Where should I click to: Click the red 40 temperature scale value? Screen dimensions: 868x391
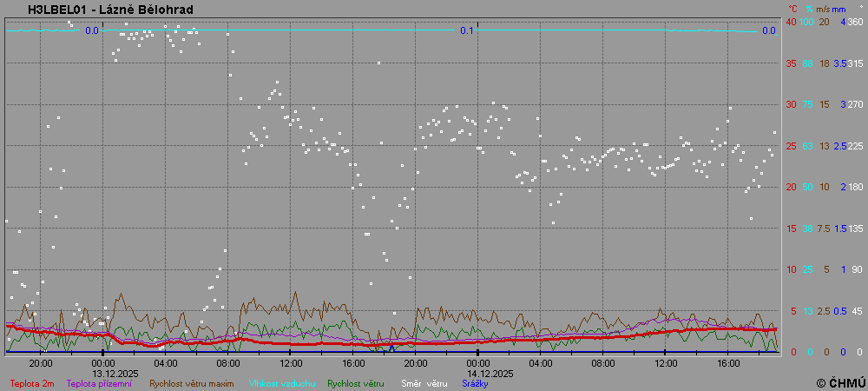[791, 22]
